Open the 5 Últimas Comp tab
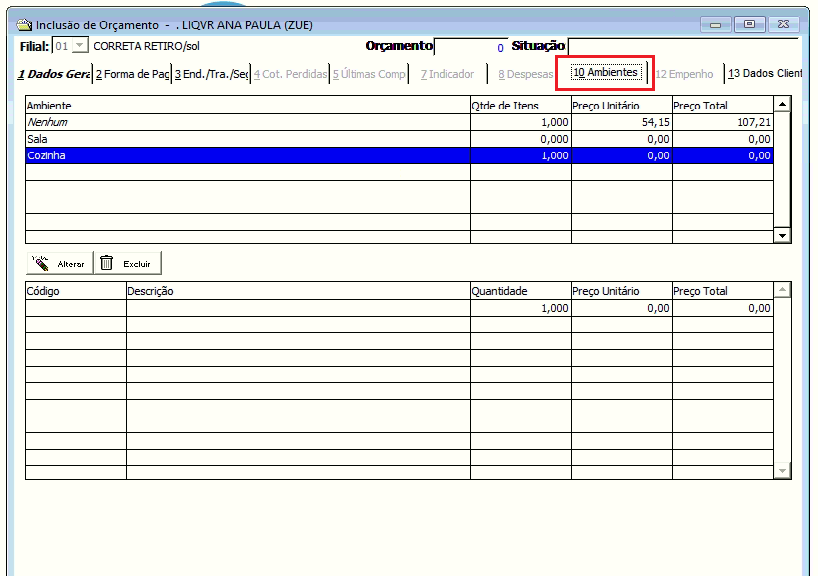This screenshot has width=818, height=576. pos(369,74)
